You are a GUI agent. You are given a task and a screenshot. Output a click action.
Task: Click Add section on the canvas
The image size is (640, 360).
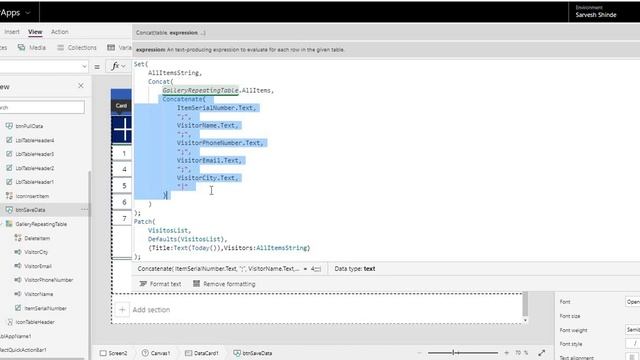tap(151, 309)
